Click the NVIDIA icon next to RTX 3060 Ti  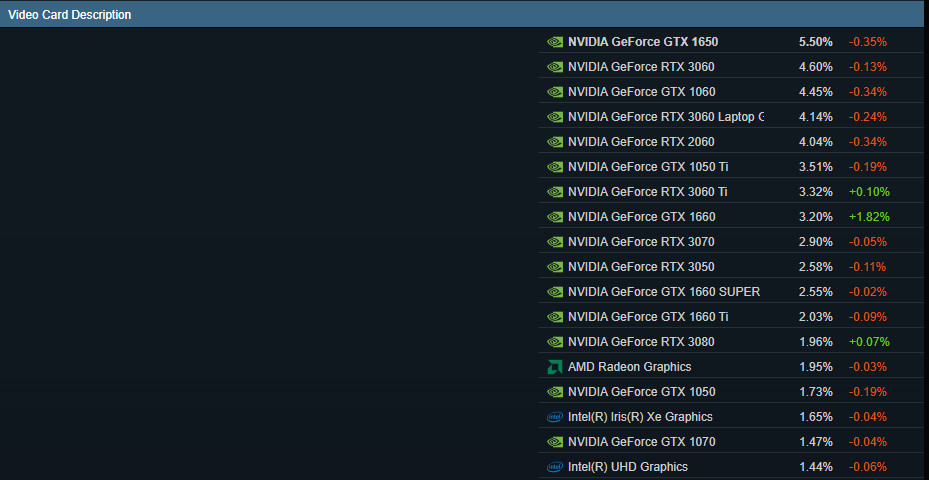click(x=555, y=192)
